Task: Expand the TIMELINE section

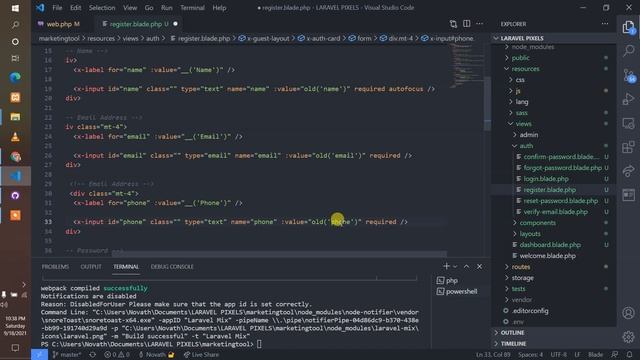Action: click(x=513, y=344)
